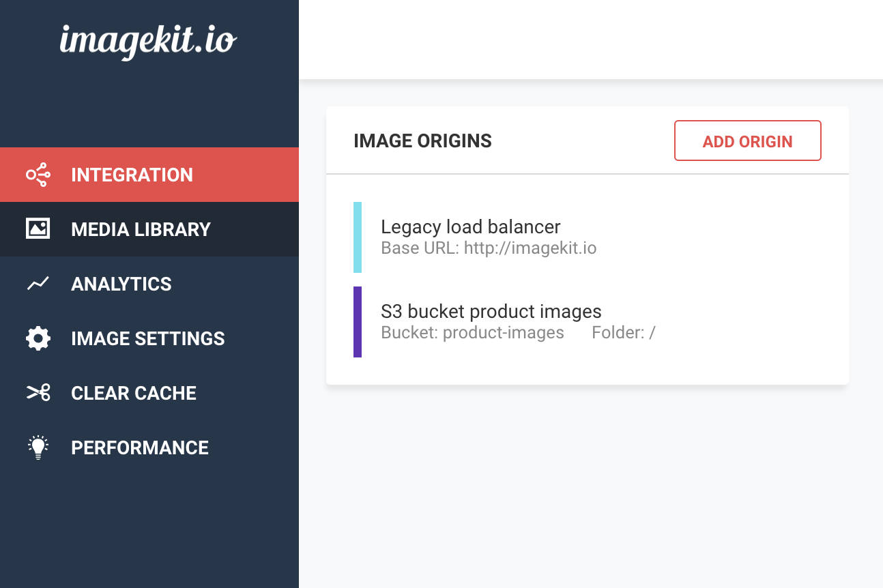
Task: Click the IMAGE ORIGINS panel heading
Action: [x=422, y=141]
